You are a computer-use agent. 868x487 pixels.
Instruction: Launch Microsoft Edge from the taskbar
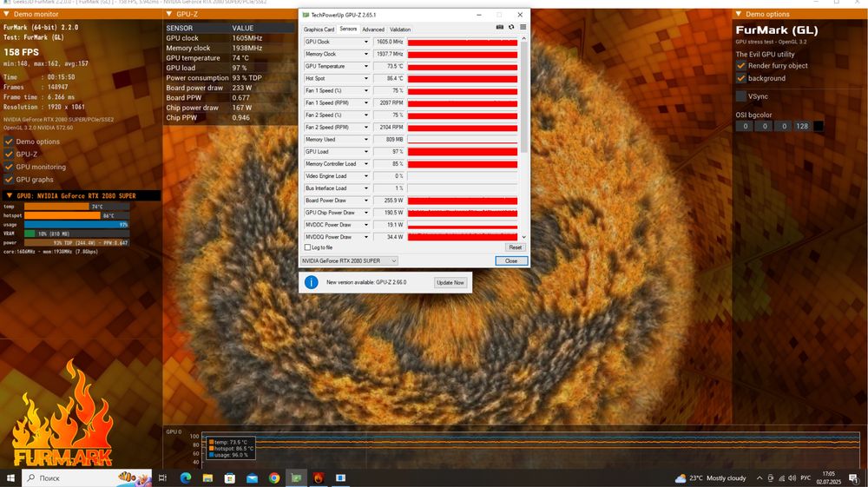pyautogui.click(x=186, y=477)
